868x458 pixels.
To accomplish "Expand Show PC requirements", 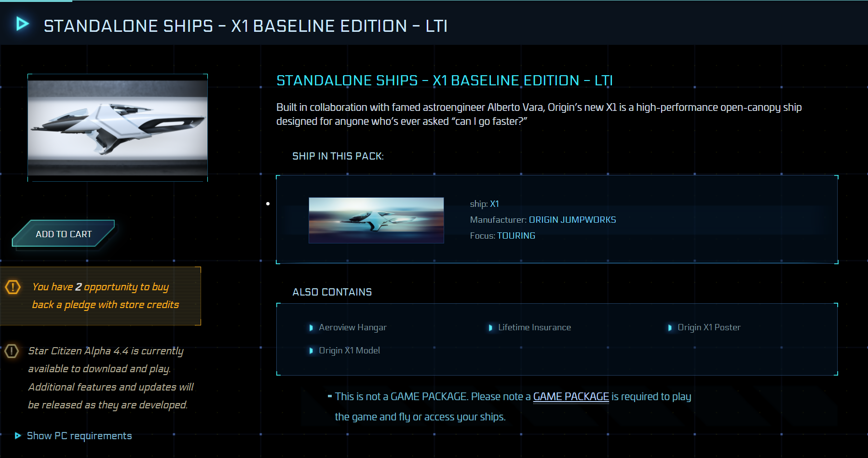I will (79, 436).
